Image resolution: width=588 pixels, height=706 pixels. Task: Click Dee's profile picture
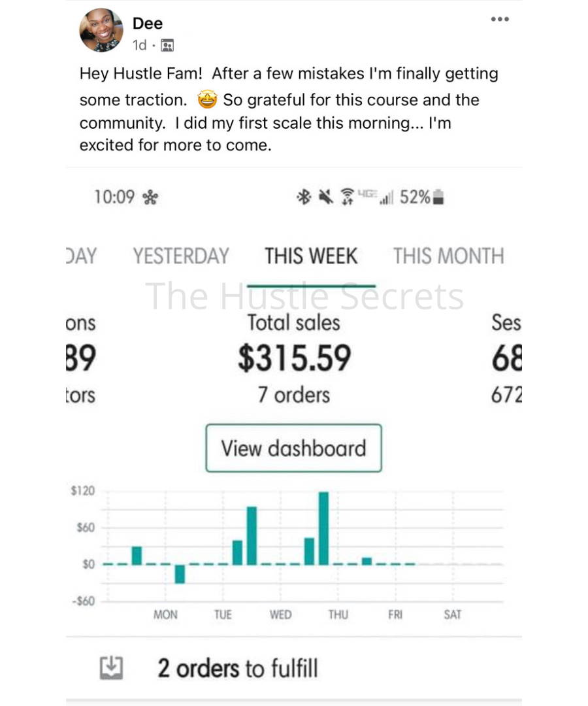pos(101,30)
